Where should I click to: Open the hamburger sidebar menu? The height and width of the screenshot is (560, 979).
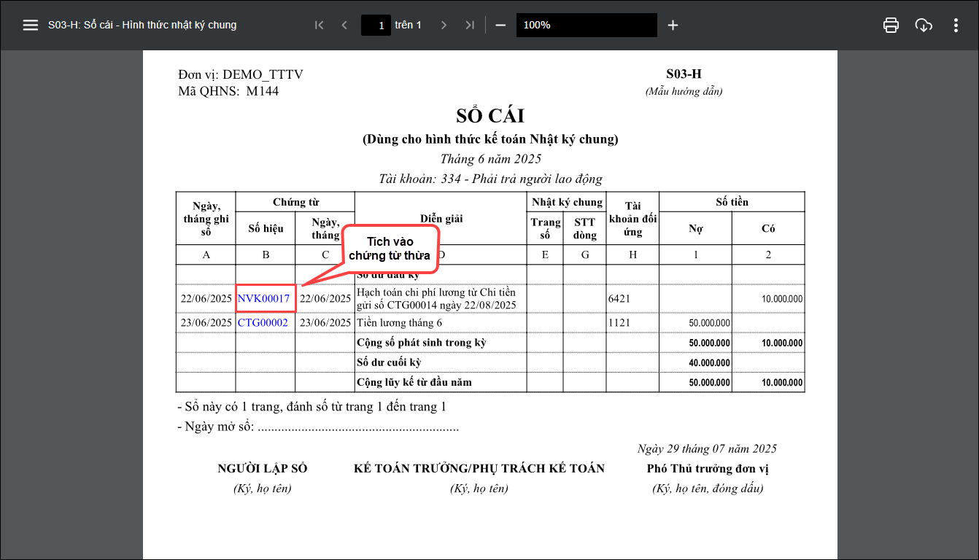pyautogui.click(x=30, y=25)
